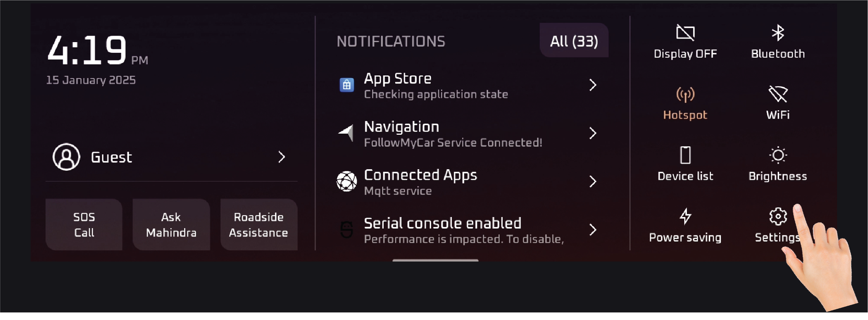Viewport: 868px width, 320px height.
Task: Tap the panel handle bar at bottom
Action: [x=435, y=260]
